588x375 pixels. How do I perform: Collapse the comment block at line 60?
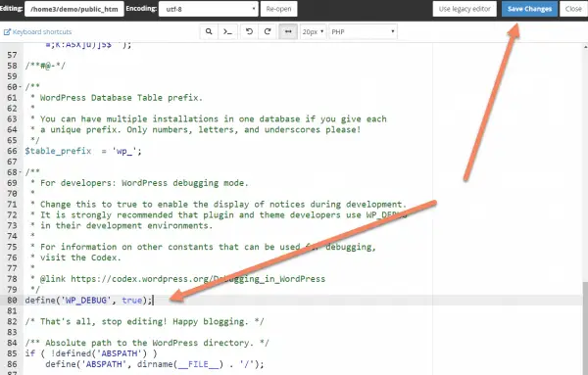click(21, 87)
